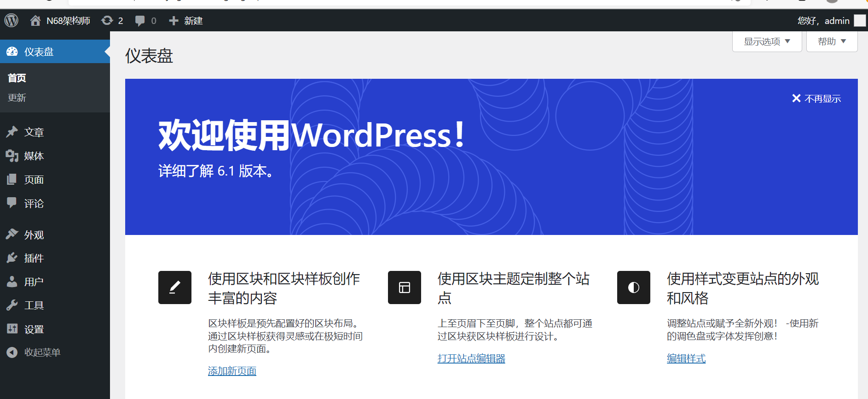
Task: Click the N68架构师 site name
Action: tap(68, 21)
